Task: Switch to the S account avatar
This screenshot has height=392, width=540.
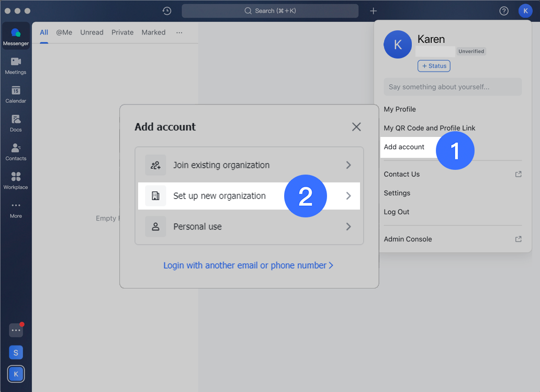Action: [16, 353]
